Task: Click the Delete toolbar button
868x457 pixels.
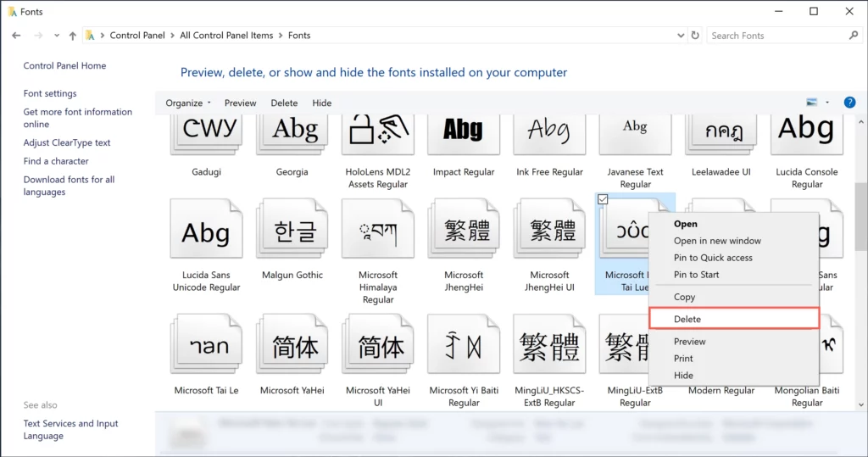Action: (284, 103)
